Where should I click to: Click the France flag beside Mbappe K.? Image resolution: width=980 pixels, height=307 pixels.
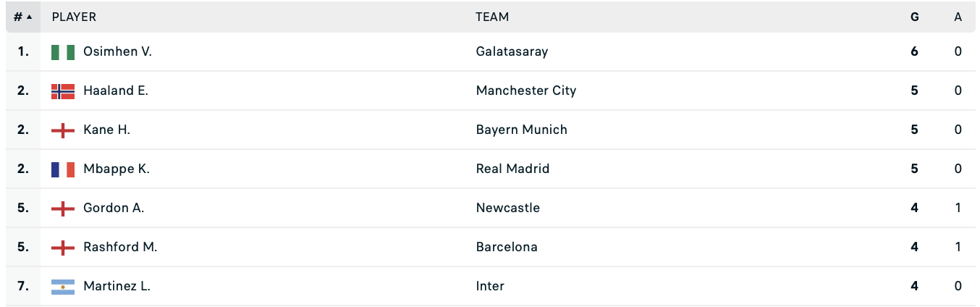pyautogui.click(x=63, y=169)
